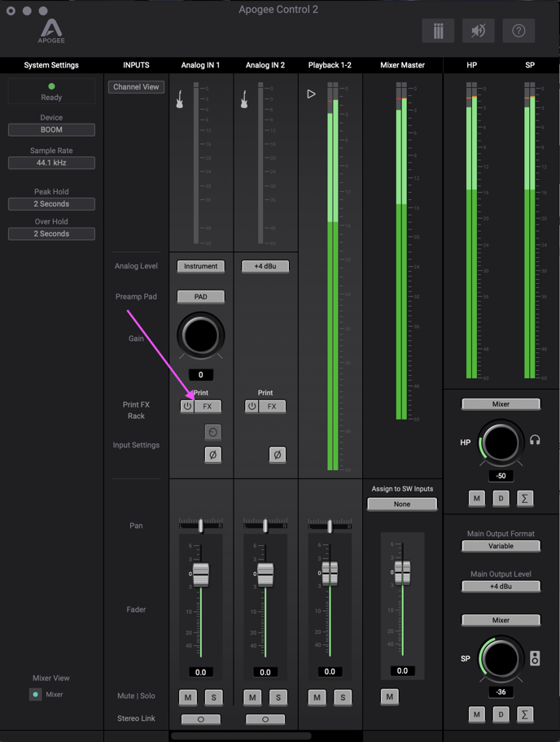Open Analog Level Instrument dropdown on IN 1
This screenshot has width=560, height=742.
[x=201, y=266]
